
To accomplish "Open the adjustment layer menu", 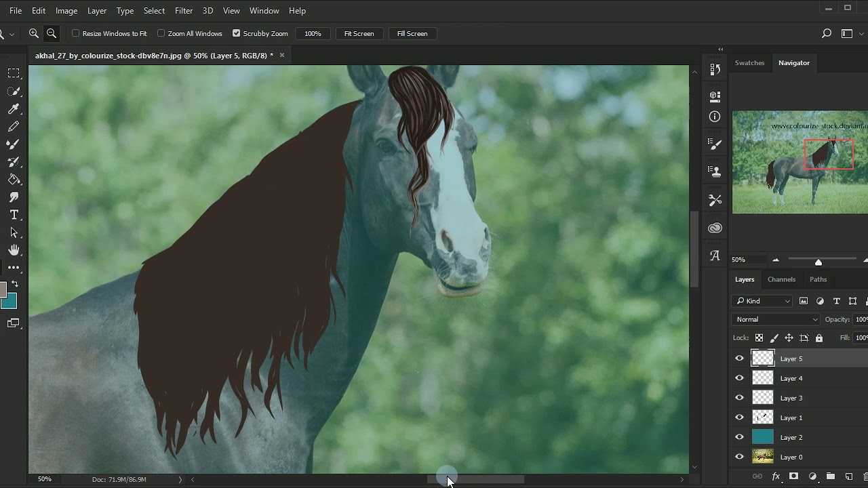I will coord(812,476).
